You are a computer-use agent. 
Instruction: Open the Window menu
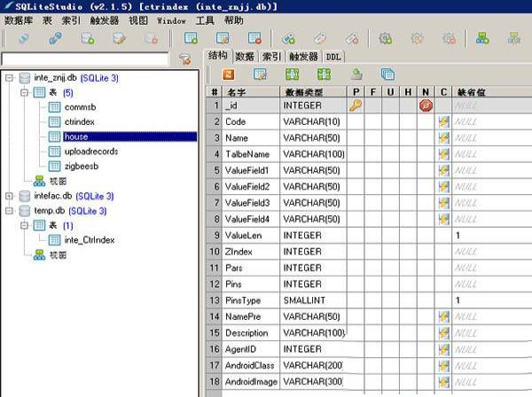171,20
